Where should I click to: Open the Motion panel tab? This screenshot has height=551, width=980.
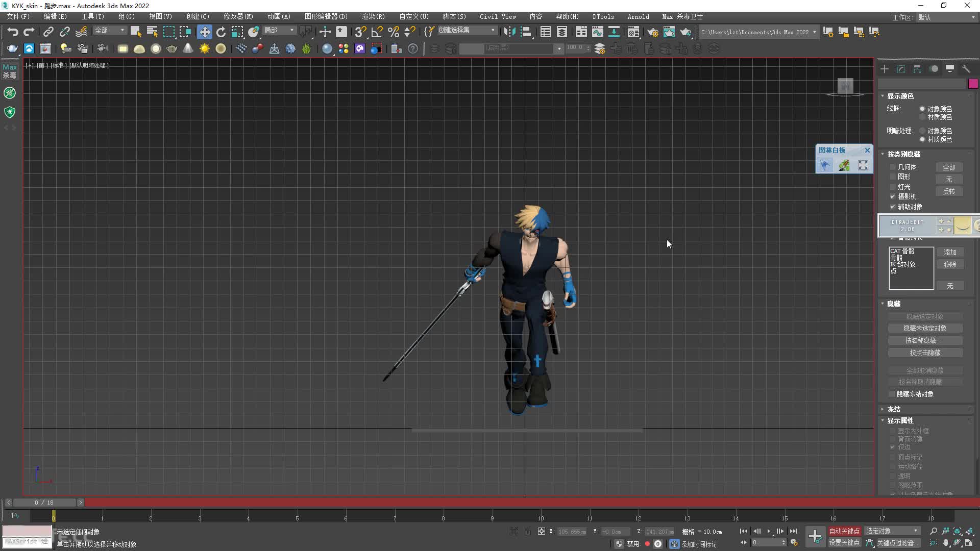point(934,69)
